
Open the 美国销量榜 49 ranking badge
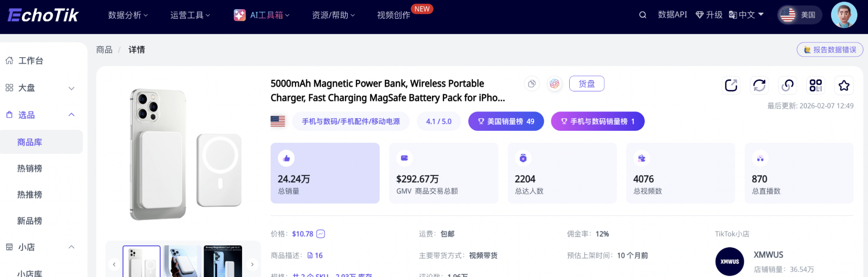(x=506, y=122)
